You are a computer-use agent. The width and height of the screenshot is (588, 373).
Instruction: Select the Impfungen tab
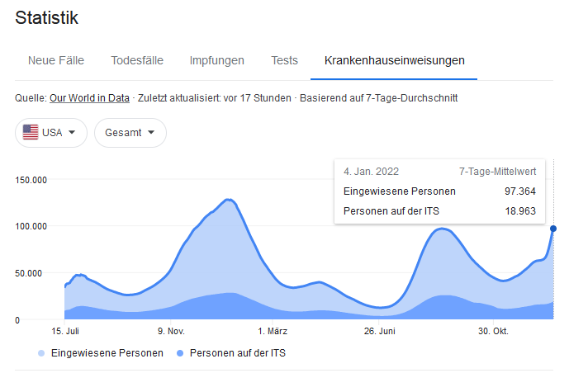[216, 60]
